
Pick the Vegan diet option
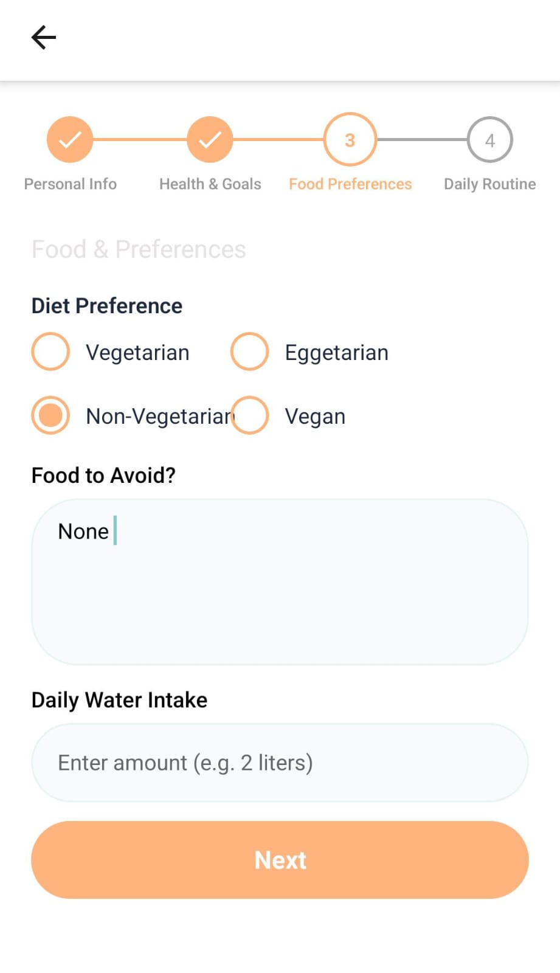pyautogui.click(x=250, y=416)
